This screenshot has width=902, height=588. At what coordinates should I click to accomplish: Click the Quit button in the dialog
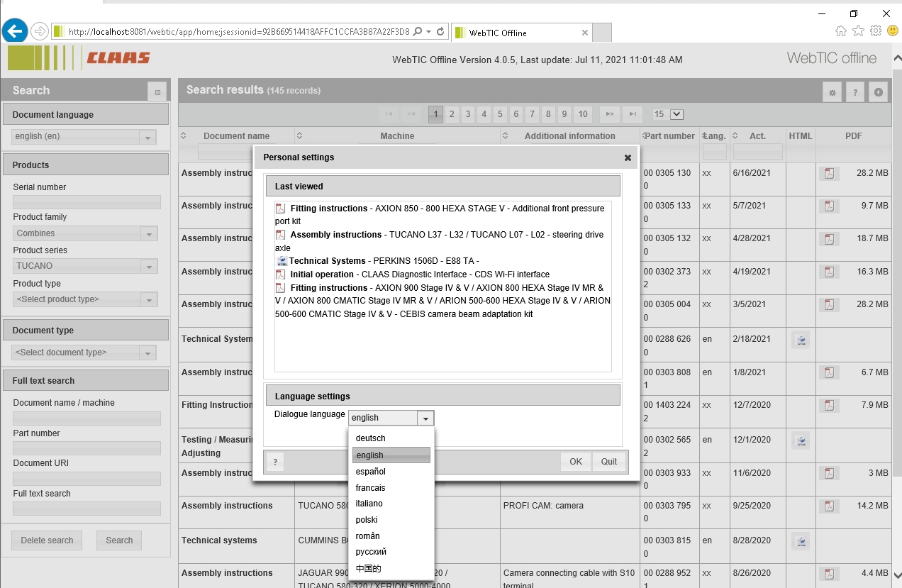click(x=609, y=462)
